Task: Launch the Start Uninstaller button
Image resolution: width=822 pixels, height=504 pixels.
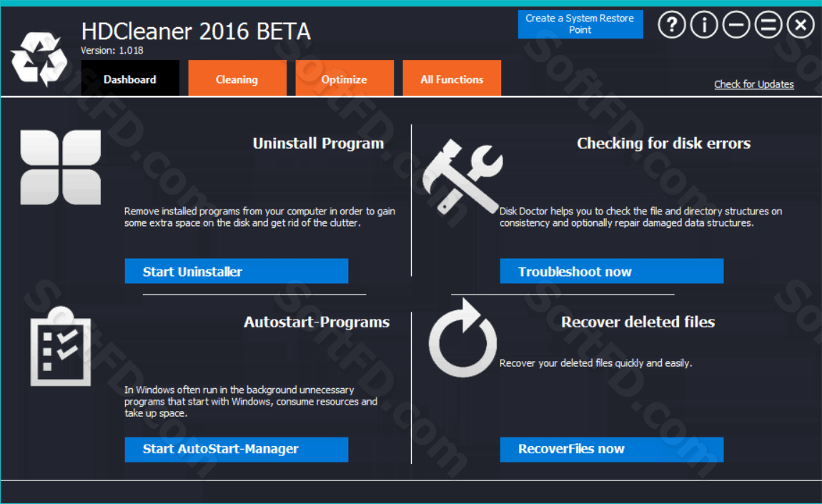Action: pyautogui.click(x=237, y=271)
